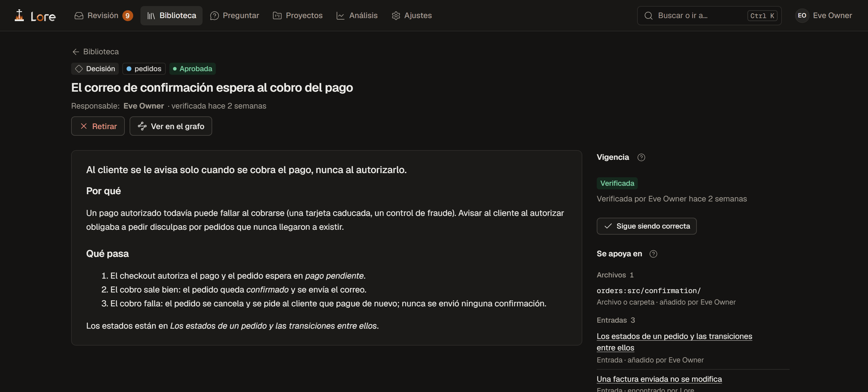
Task: Click the Revisión badge showing 9
Action: pos(127,16)
